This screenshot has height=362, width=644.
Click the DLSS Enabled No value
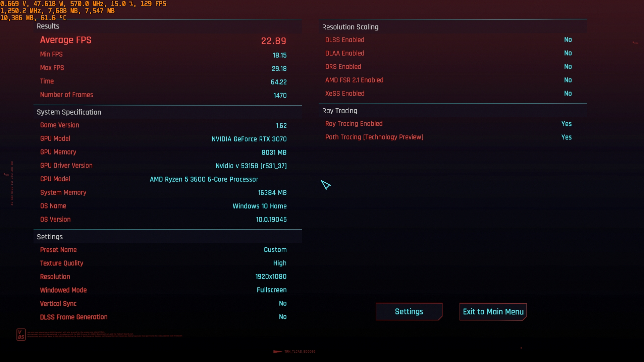coord(568,40)
